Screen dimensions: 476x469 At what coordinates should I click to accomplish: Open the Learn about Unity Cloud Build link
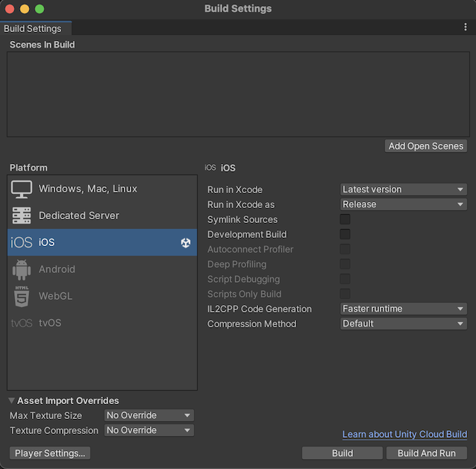coord(404,434)
